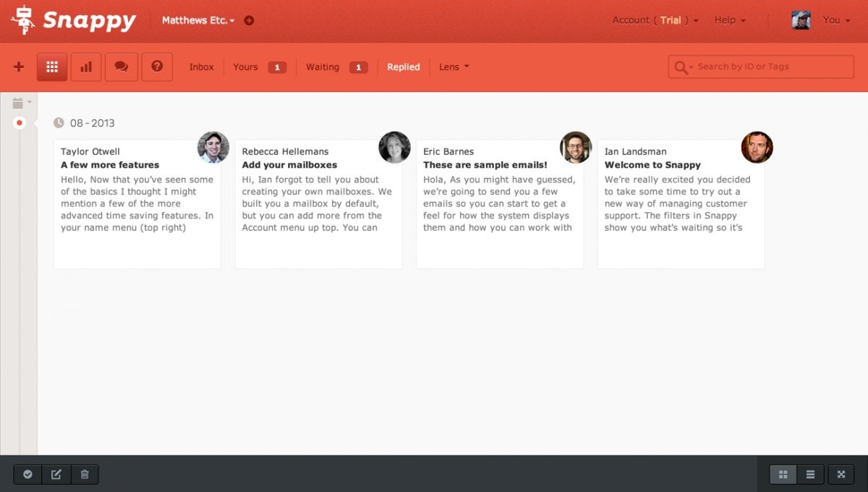Screen dimensions: 868x492
Task: Switch to list view
Action: tap(810, 475)
